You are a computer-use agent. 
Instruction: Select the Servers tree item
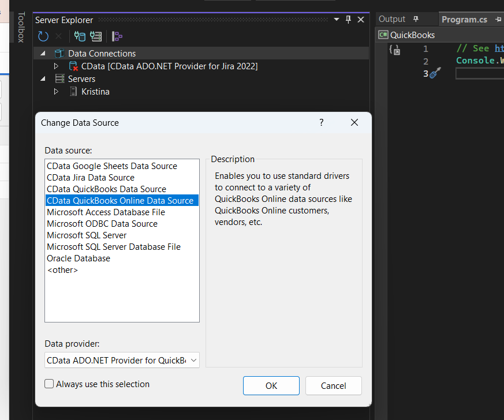[81, 78]
